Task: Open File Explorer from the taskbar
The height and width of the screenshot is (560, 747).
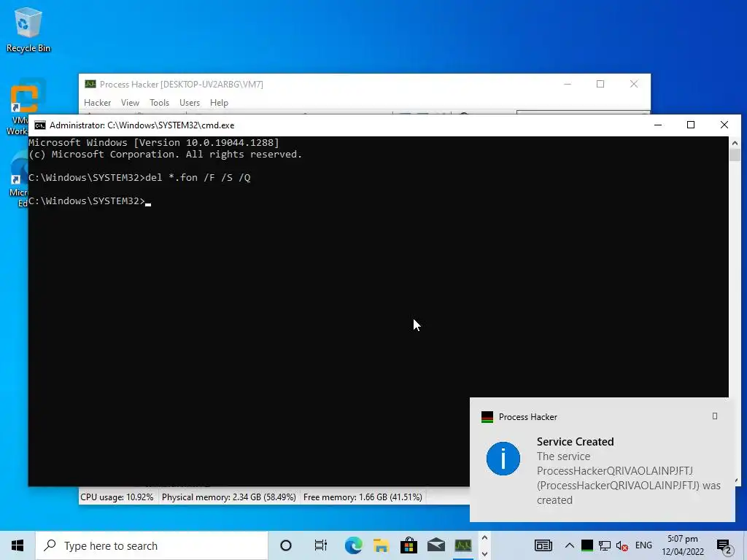Action: (381, 545)
